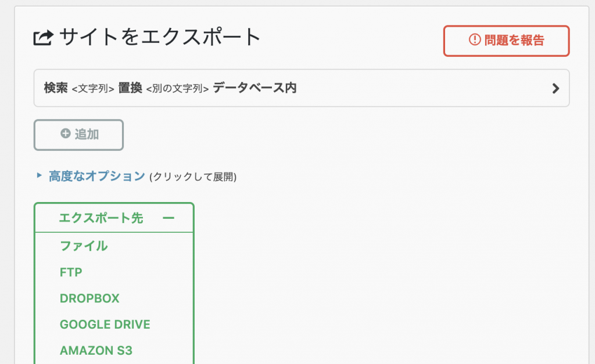The image size is (595, 364).
Task: Click the <別の文字列> replace placeholder
Action: (x=178, y=89)
